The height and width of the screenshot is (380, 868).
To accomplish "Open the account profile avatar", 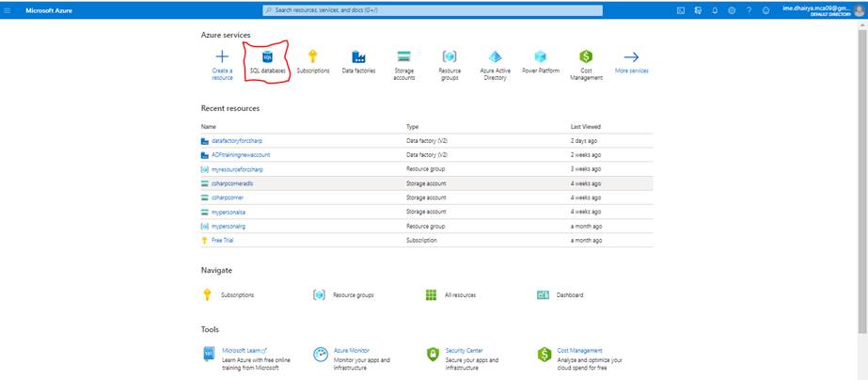I will coord(860,10).
